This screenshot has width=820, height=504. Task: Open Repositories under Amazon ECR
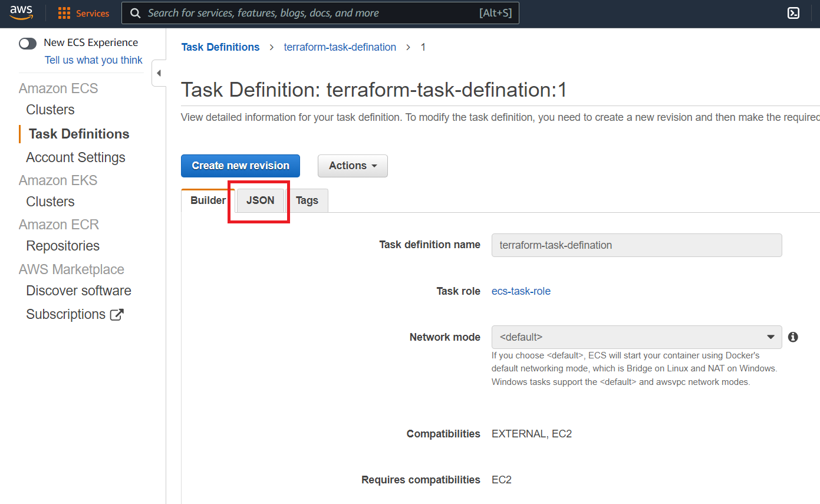click(62, 246)
